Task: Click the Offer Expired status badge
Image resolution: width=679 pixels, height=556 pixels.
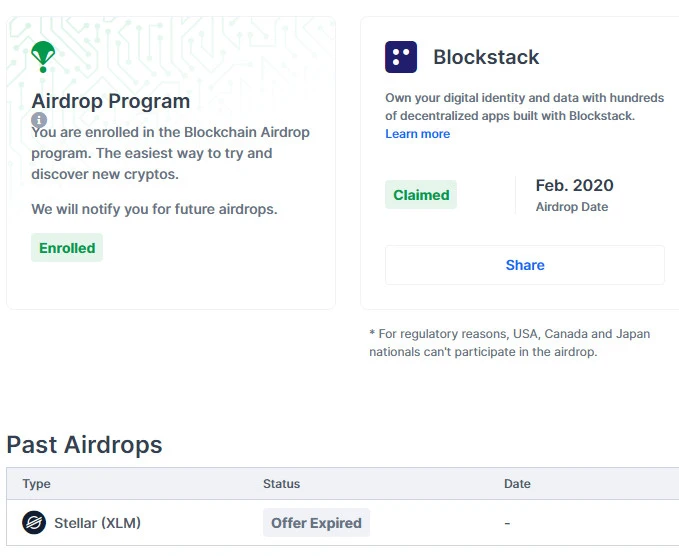Action: (316, 523)
